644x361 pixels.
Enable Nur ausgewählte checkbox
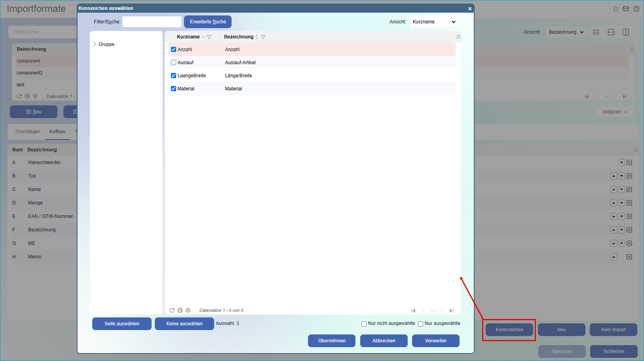coord(420,324)
